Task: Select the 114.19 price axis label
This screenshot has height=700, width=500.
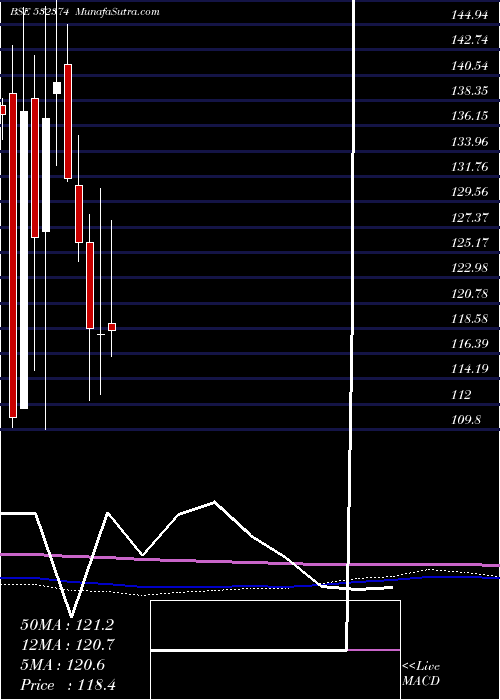Action: [469, 370]
